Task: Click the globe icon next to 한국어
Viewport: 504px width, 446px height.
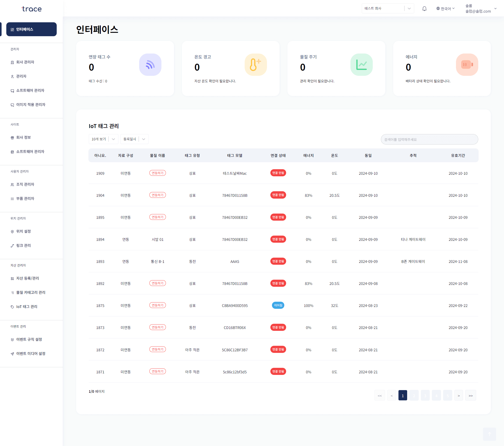Action: (x=438, y=8)
